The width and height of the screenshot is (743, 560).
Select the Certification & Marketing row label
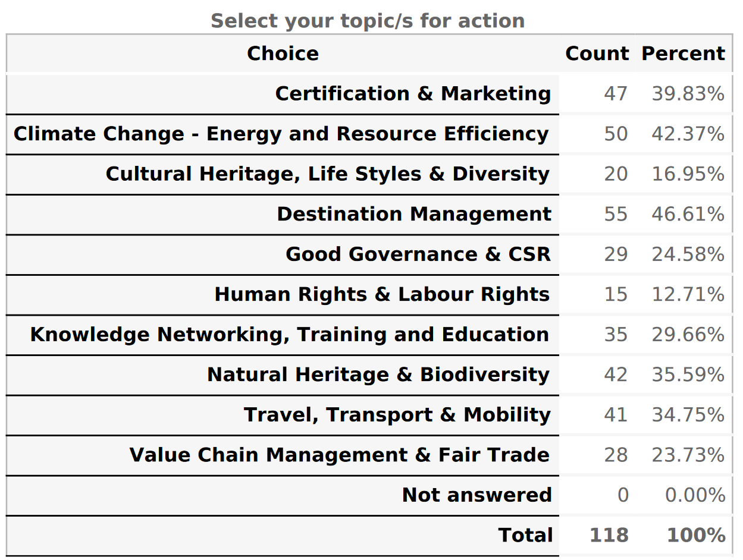tap(413, 94)
